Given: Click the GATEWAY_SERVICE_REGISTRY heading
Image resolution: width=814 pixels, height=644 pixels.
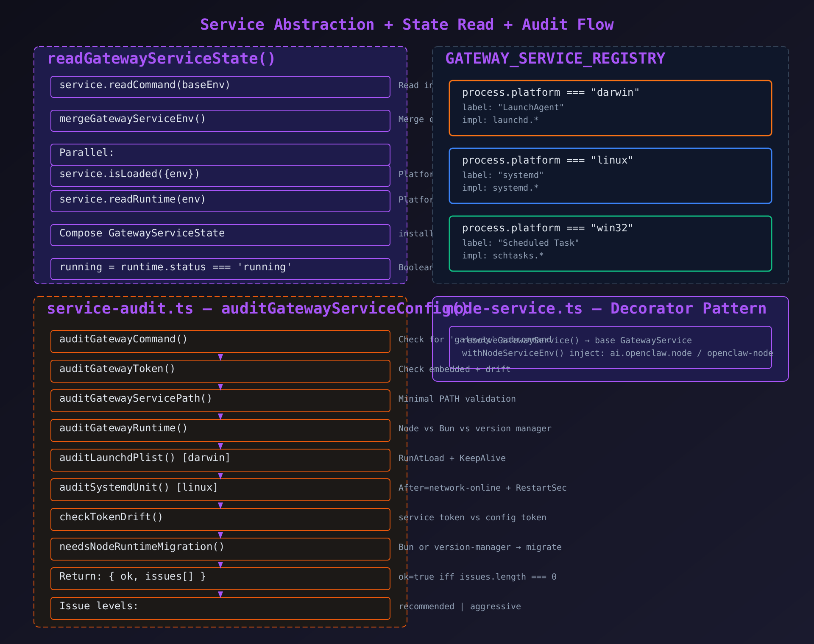Looking at the screenshot, I should tap(555, 58).
